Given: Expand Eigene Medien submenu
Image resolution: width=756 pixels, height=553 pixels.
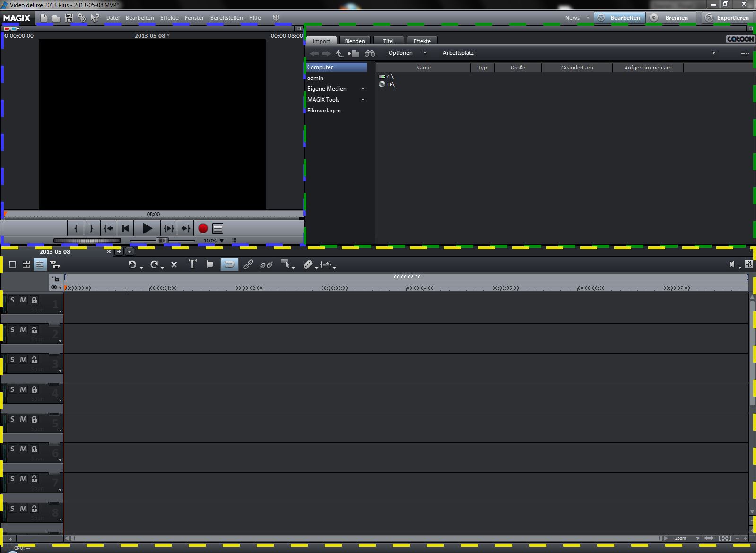Looking at the screenshot, I should [x=363, y=89].
